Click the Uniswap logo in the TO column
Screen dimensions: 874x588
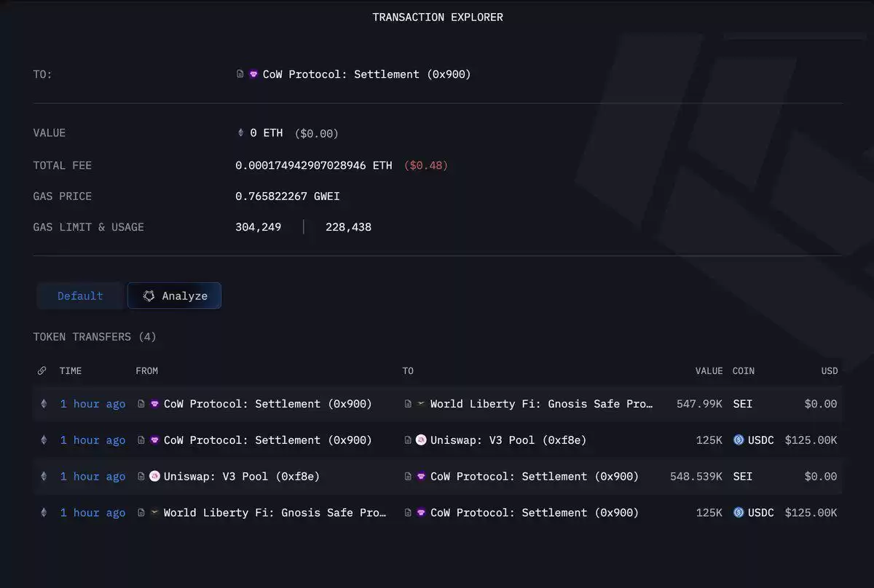(421, 440)
